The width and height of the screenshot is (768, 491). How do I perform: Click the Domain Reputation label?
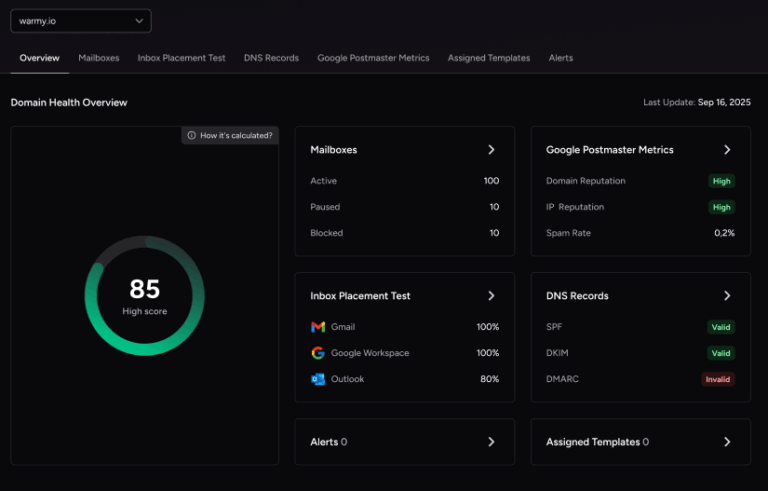coord(586,181)
